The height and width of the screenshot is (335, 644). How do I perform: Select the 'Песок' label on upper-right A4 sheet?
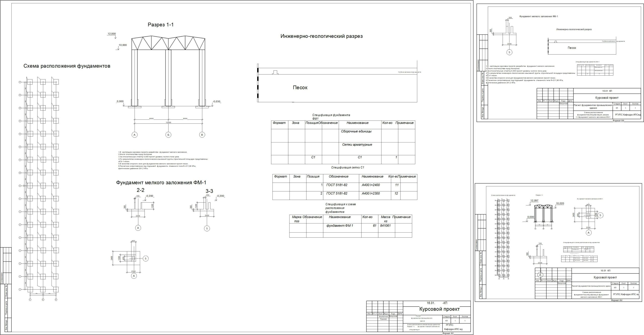[572, 48]
